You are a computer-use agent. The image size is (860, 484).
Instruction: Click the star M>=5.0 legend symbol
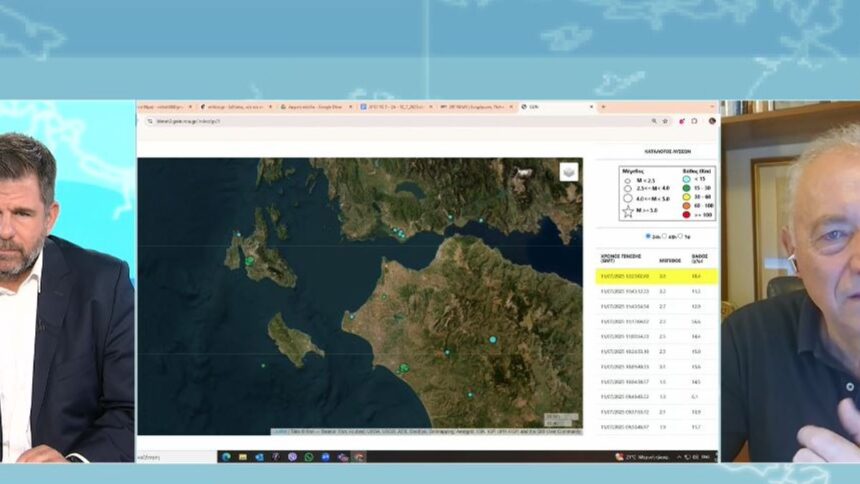628,211
